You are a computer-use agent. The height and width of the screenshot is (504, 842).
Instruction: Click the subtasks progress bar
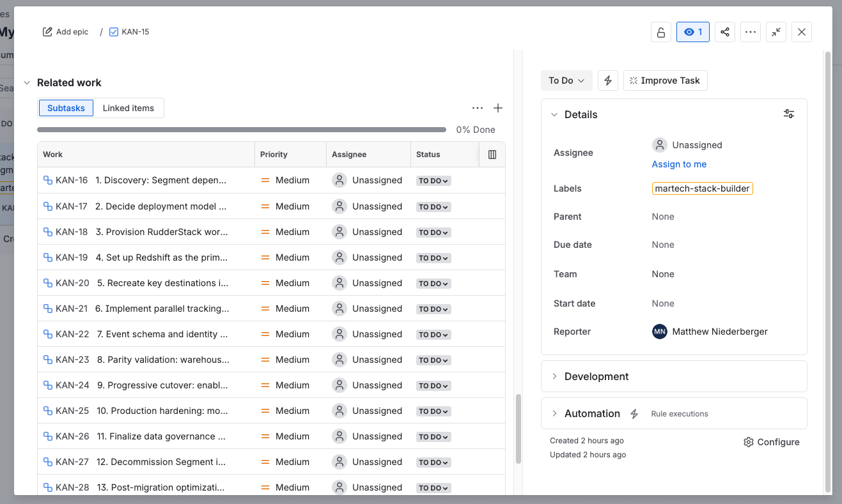pyautogui.click(x=242, y=130)
